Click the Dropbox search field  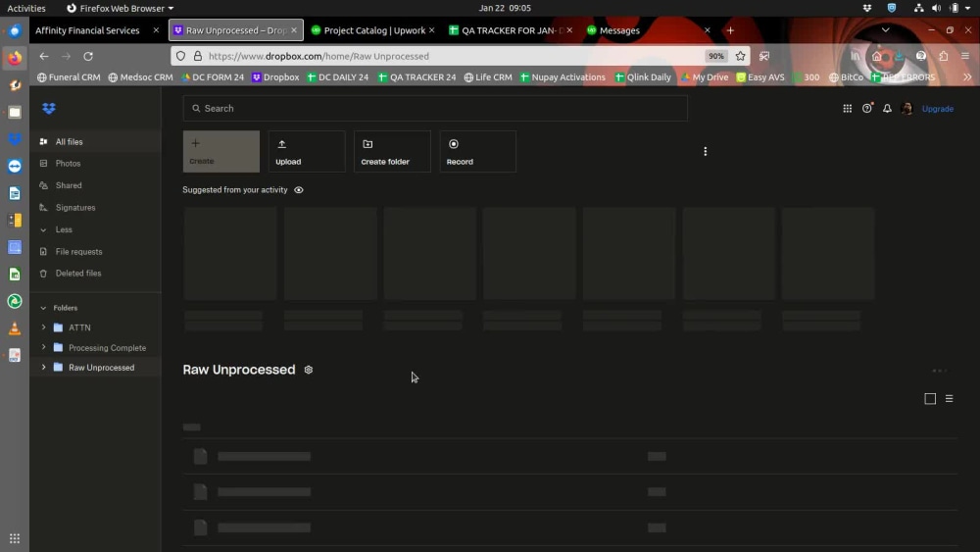pos(435,108)
